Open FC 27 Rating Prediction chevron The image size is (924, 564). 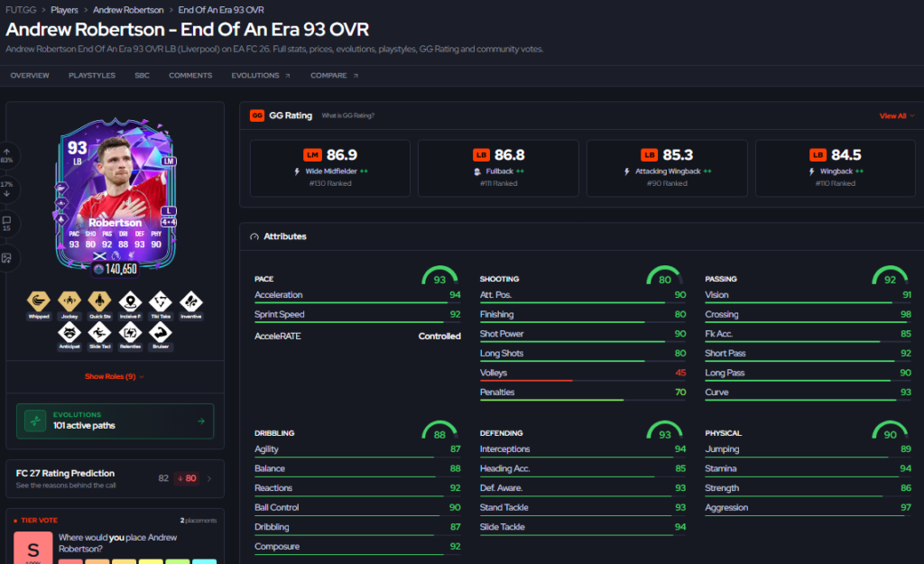[x=209, y=478]
